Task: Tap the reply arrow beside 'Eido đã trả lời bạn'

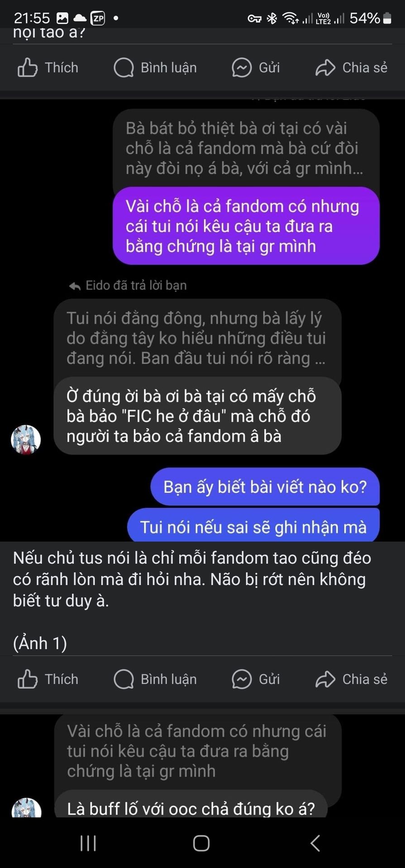Action: point(75,286)
